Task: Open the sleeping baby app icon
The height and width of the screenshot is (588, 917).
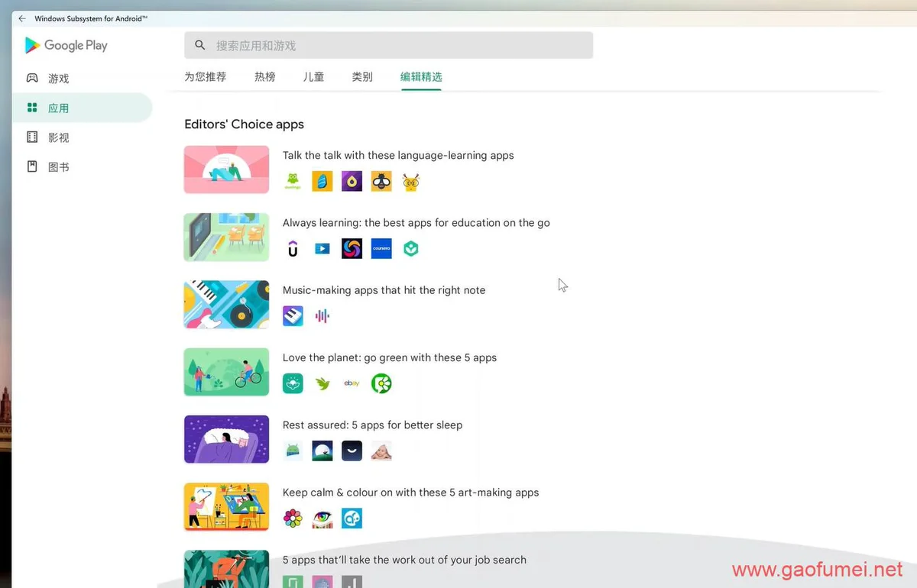Action: click(381, 451)
